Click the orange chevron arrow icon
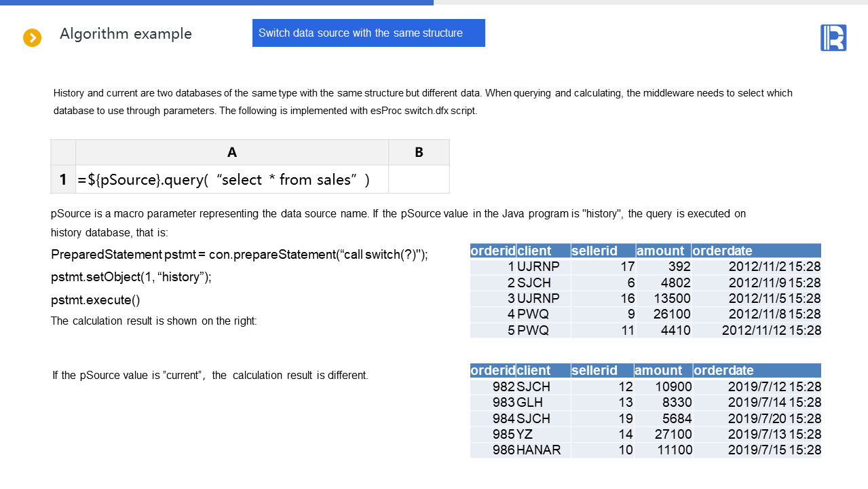Image resolution: width=868 pixels, height=489 pixels. pos(32,38)
